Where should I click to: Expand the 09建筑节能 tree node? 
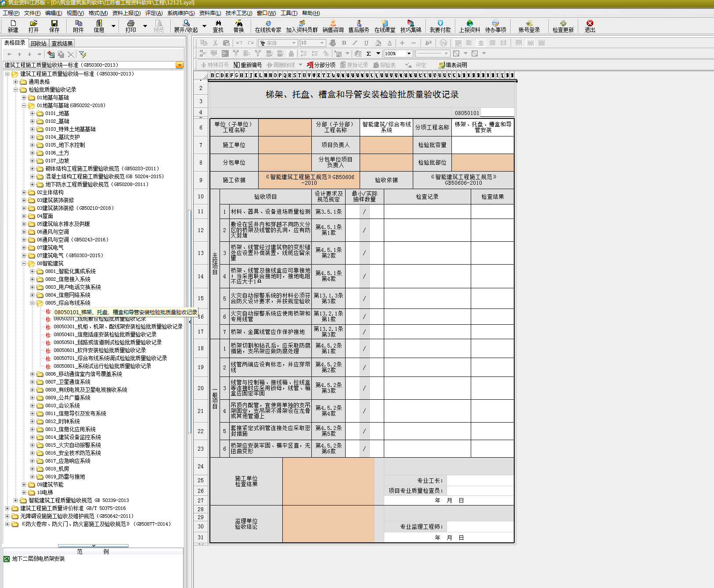(24, 485)
